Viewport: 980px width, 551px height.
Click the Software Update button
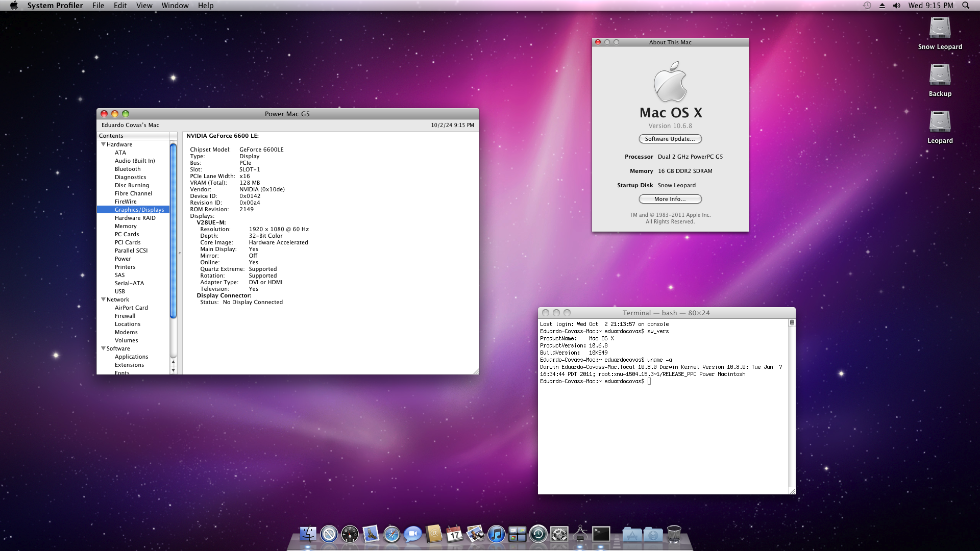(x=670, y=139)
